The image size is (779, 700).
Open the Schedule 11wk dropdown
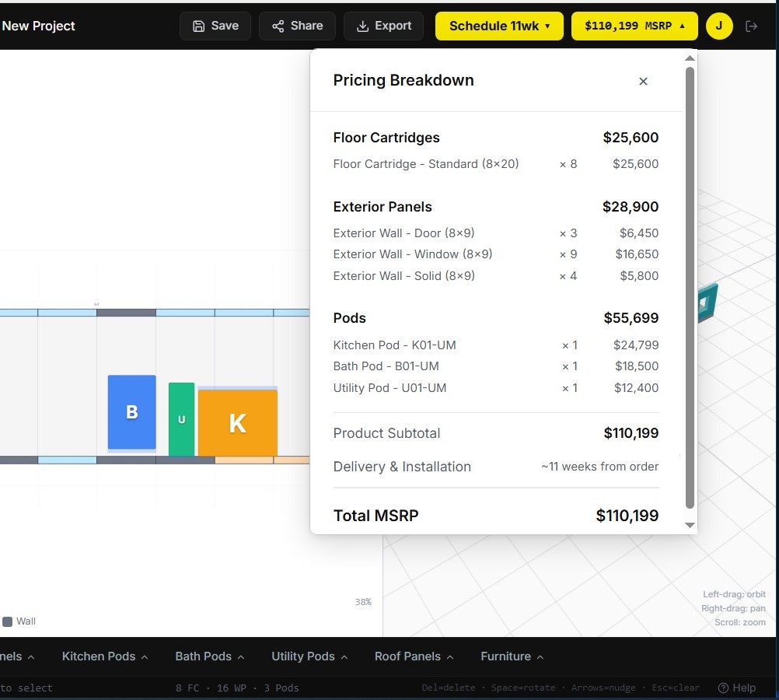tap(498, 26)
